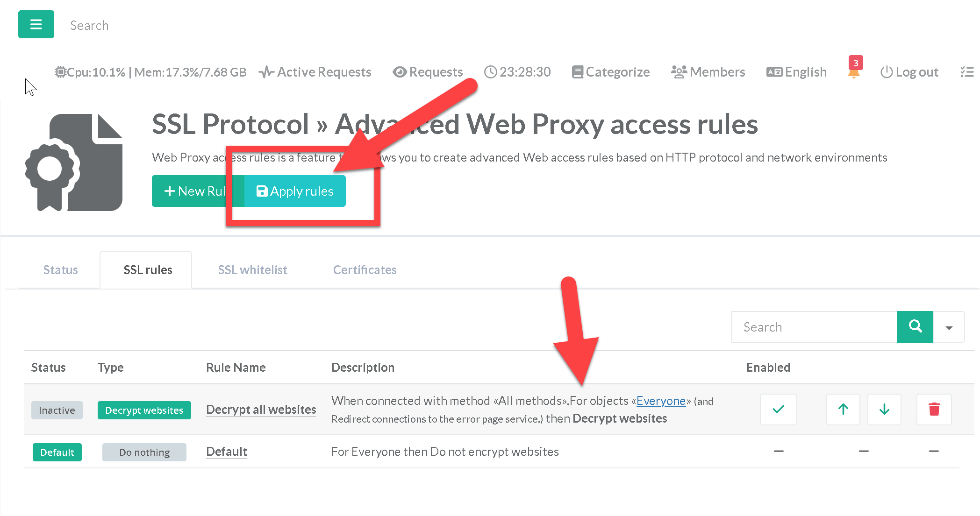Screen dimensions: 980x516
Task: Expand the search options dropdown arrow
Action: [x=949, y=327]
